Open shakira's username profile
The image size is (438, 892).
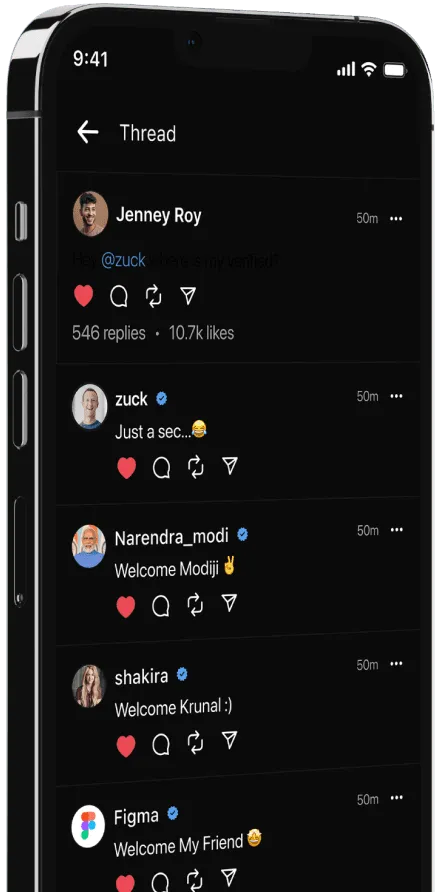(141, 677)
